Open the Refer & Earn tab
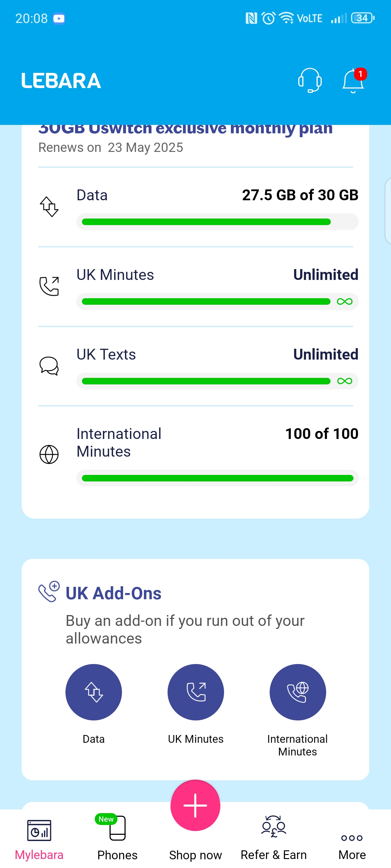This screenshot has height=868, width=391. click(274, 839)
